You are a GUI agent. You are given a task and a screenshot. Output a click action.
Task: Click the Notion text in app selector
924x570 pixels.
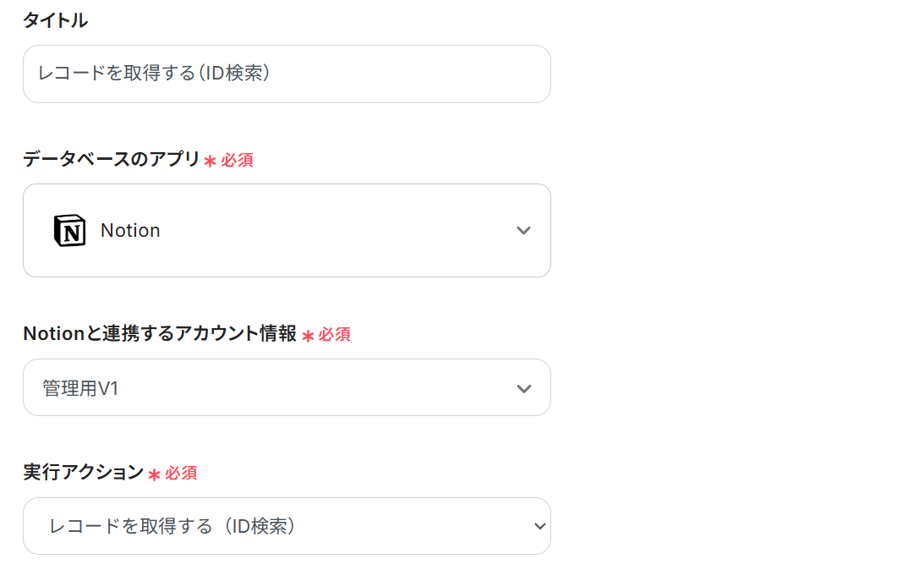[130, 230]
